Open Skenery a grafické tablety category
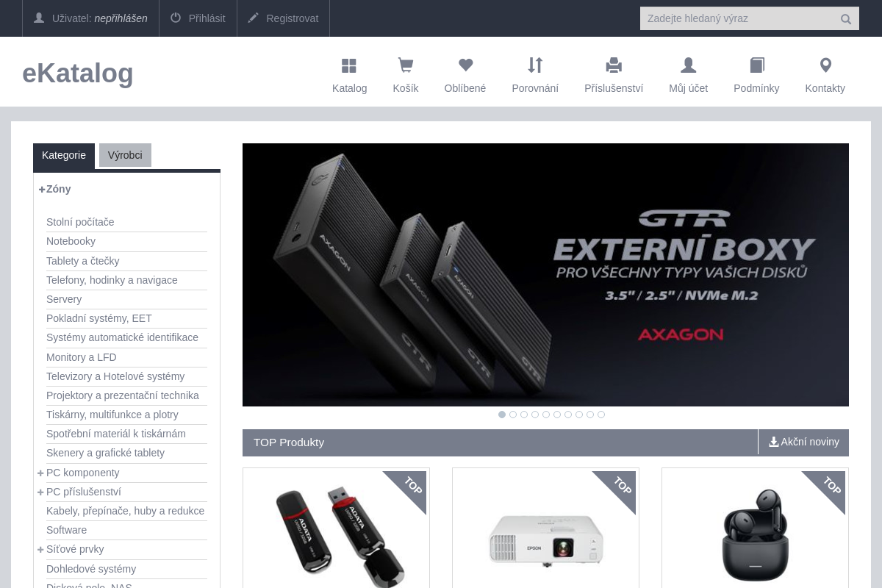The image size is (882, 588). pos(105,453)
